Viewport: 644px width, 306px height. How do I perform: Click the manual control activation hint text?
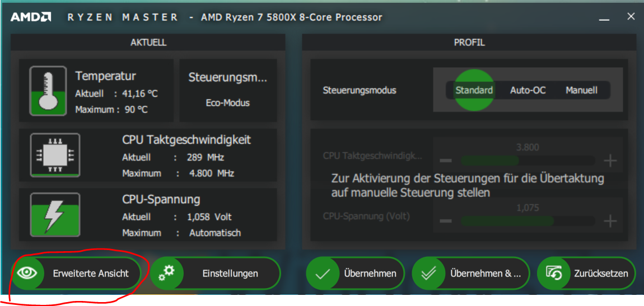(468, 185)
